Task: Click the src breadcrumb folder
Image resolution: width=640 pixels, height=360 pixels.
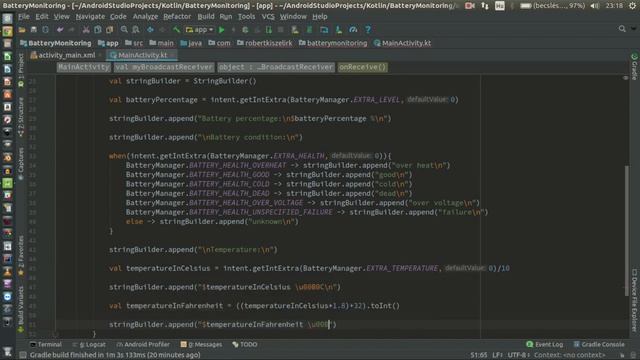Action: pyautogui.click(x=134, y=43)
